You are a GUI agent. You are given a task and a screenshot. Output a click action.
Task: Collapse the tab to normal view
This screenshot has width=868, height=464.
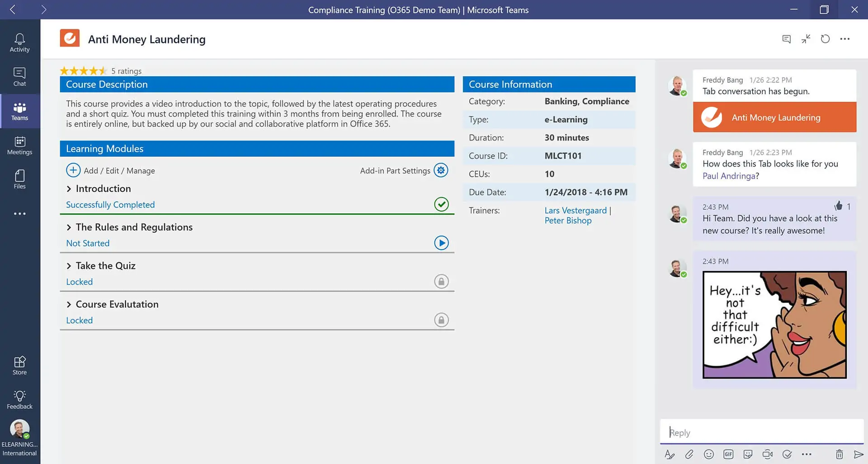(x=806, y=39)
